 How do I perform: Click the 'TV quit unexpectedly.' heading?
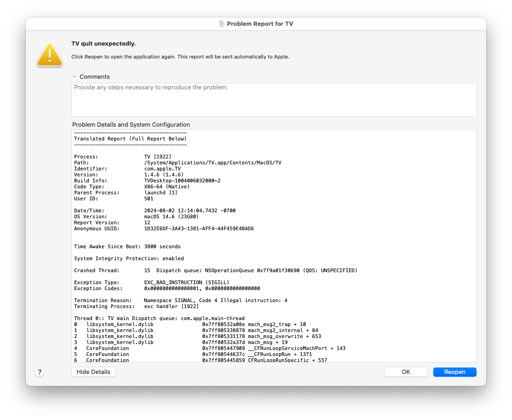pyautogui.click(x=104, y=44)
